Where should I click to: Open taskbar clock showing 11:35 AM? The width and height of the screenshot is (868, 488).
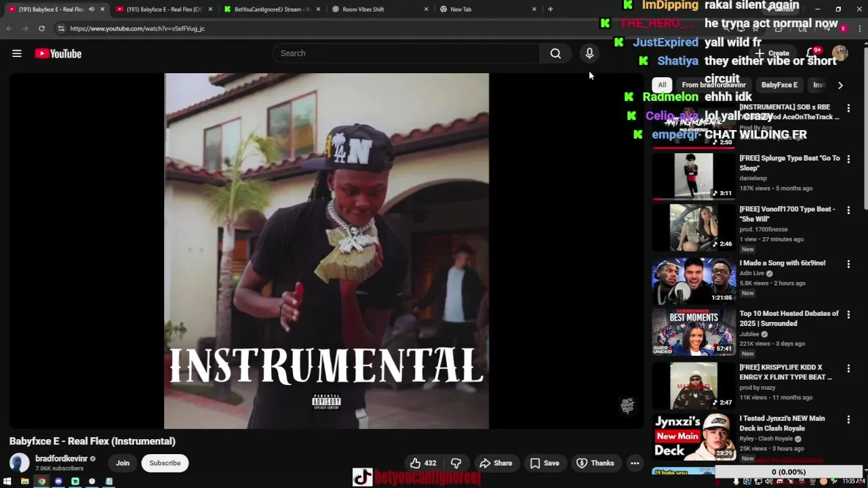853,481
